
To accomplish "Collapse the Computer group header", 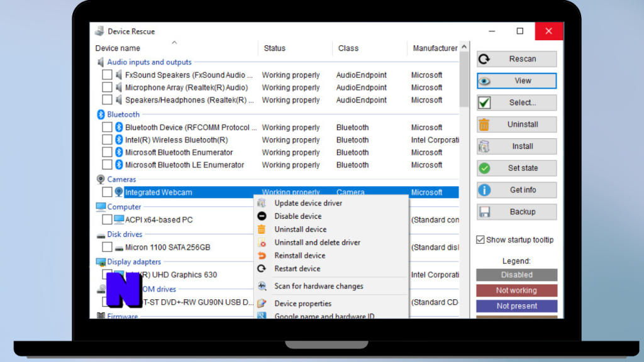I will click(x=124, y=207).
